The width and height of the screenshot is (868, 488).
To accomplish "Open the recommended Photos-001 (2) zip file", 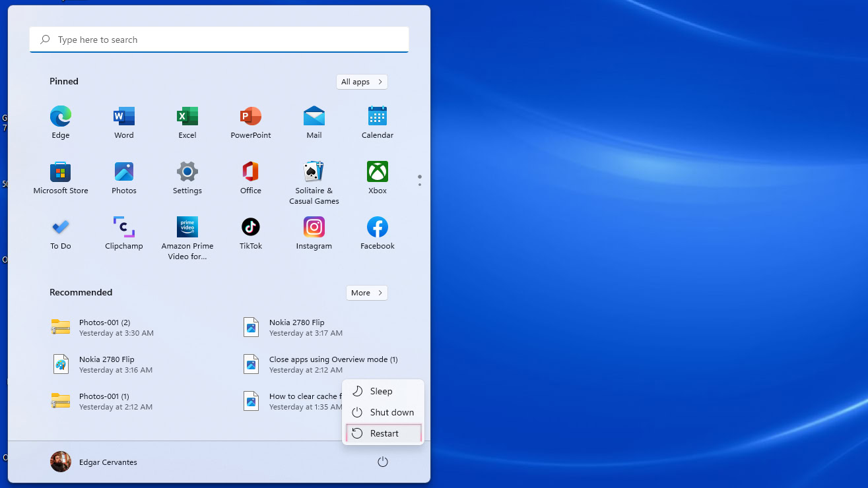I will (104, 327).
